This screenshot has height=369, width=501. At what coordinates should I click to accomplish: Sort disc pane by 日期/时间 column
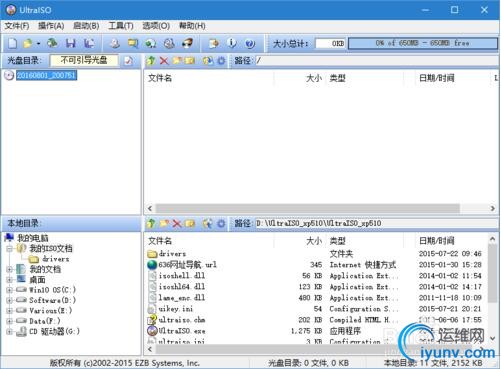click(x=436, y=78)
